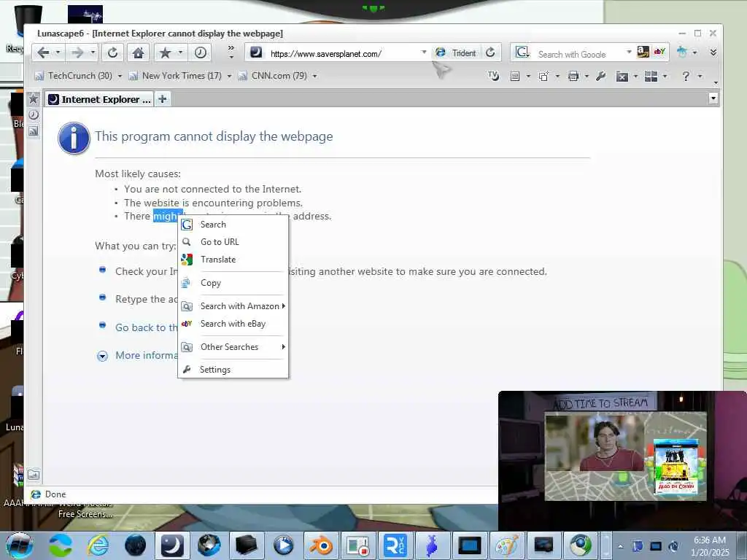This screenshot has width=747, height=560.
Task: Open the CNN.com (79) bookmark
Action: 274,76
